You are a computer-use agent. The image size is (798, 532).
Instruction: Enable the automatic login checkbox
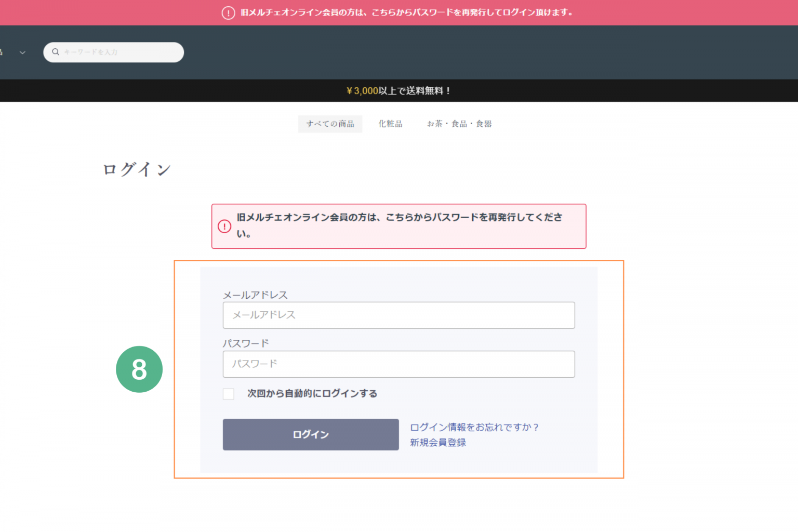pyautogui.click(x=229, y=394)
